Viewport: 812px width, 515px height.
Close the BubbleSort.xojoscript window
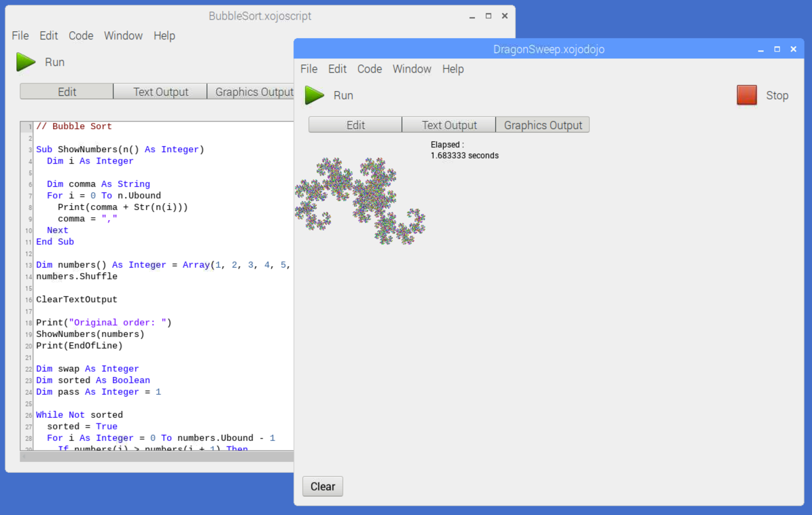click(505, 16)
